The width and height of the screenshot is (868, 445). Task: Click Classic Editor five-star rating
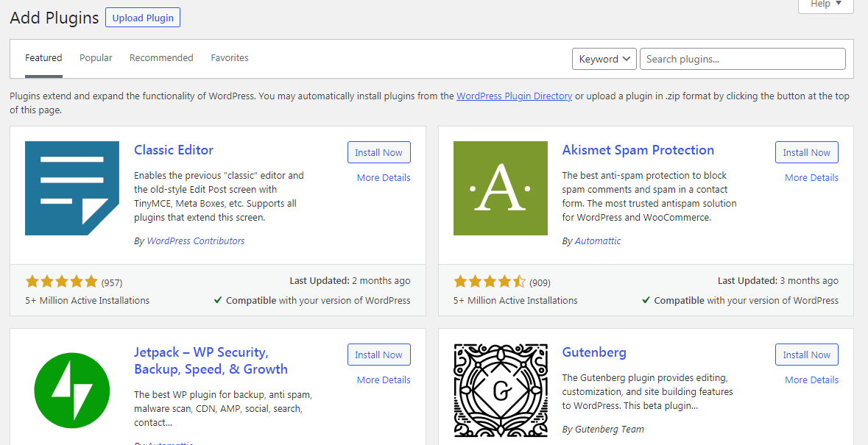(61, 282)
